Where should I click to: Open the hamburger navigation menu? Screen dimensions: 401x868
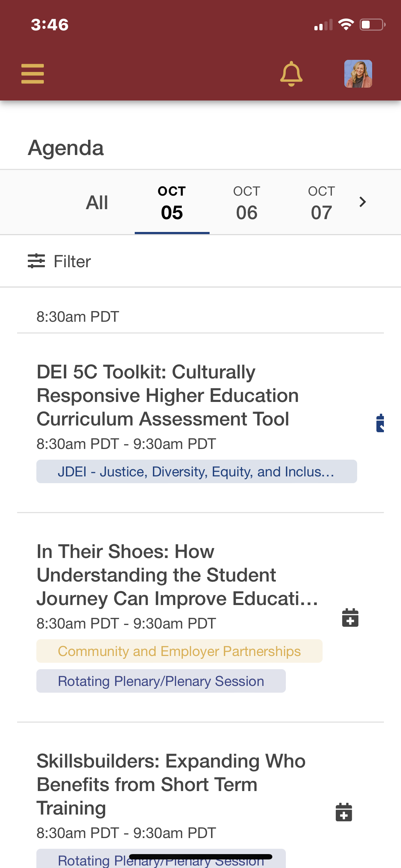point(32,74)
